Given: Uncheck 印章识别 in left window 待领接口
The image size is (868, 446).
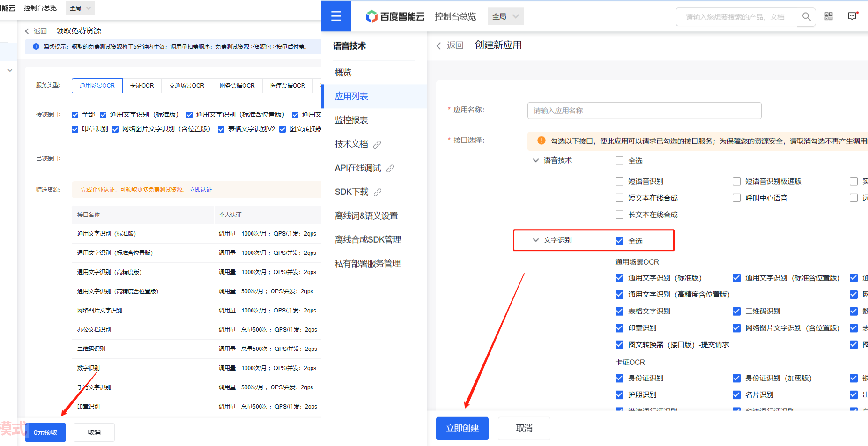Looking at the screenshot, I should (x=75, y=129).
